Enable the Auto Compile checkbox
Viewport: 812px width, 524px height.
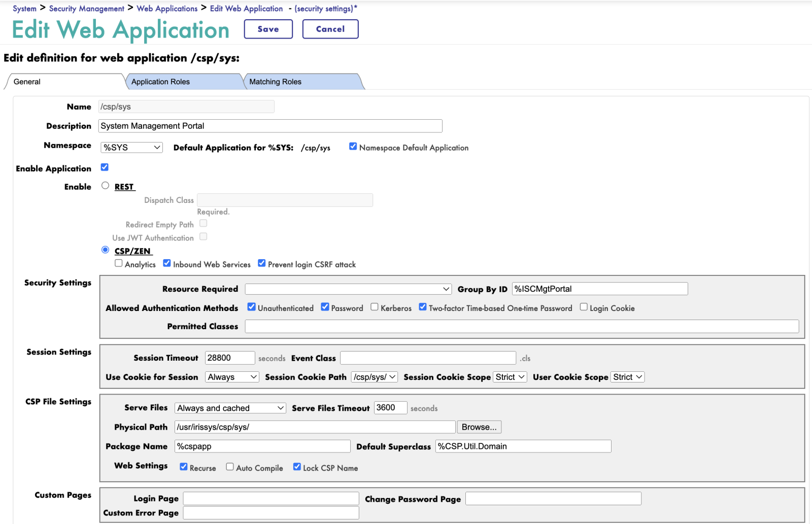230,467
